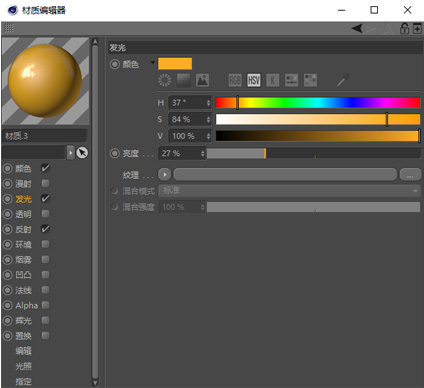Activate the HSV color mode button
This screenshot has height=388, width=424.
click(x=254, y=80)
